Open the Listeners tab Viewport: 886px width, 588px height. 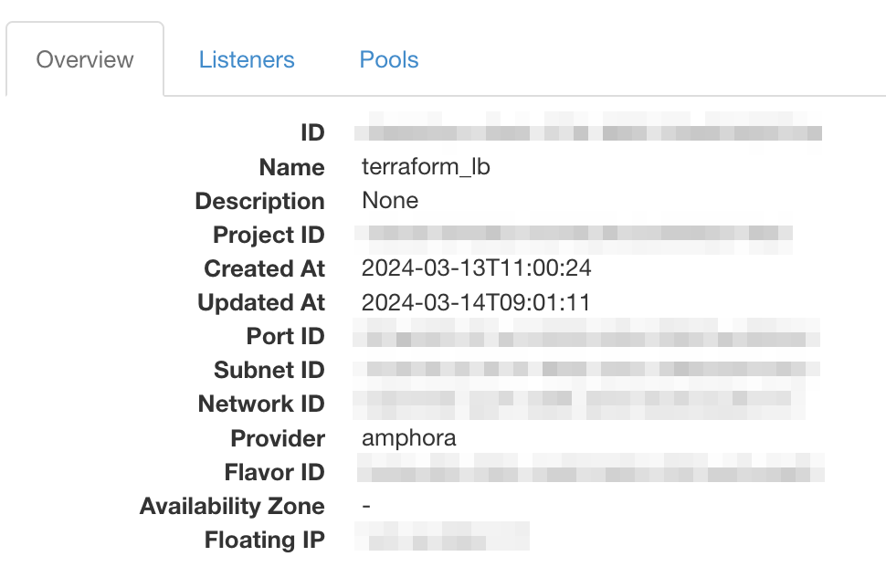(x=247, y=60)
